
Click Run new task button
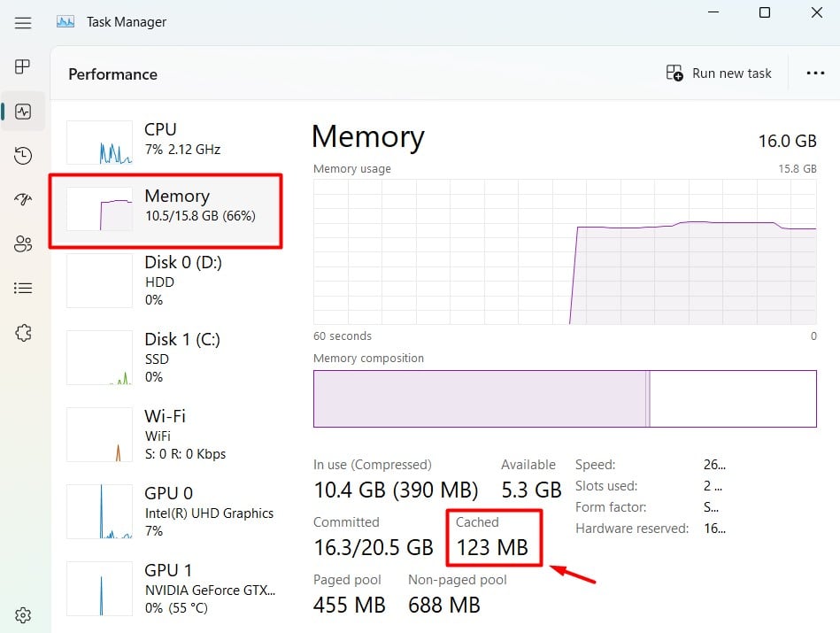click(719, 73)
